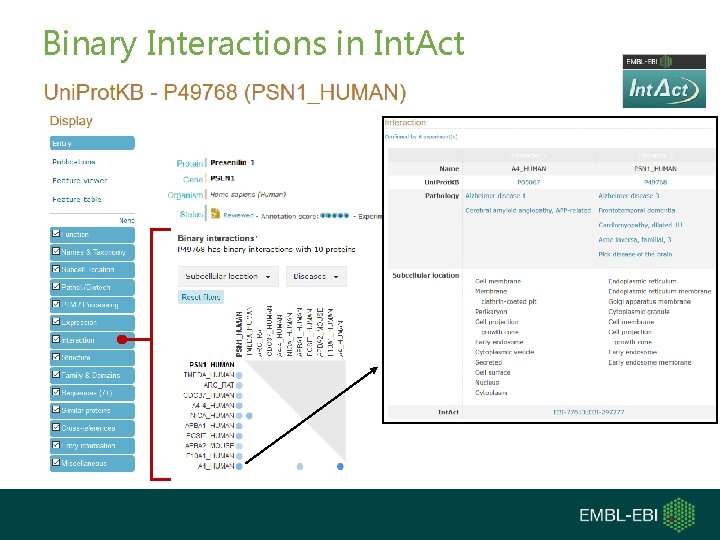Screen dimensions: 720x540
Task: Click the Reset filters button
Action: pos(201,297)
